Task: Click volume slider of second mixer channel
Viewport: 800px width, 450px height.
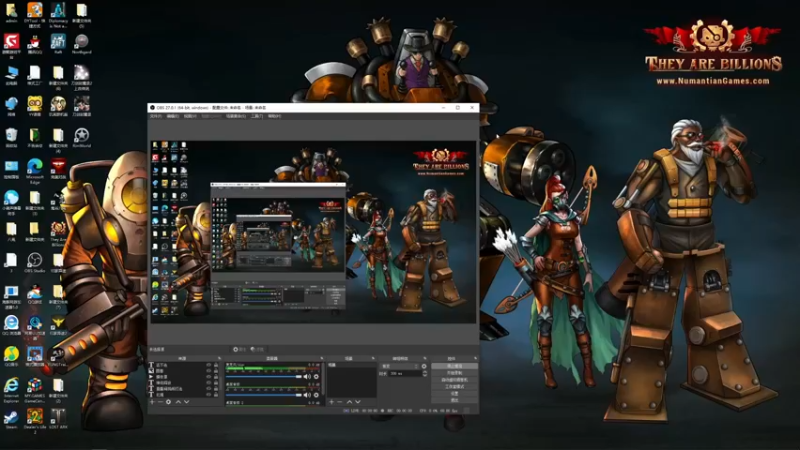Action: (x=264, y=395)
